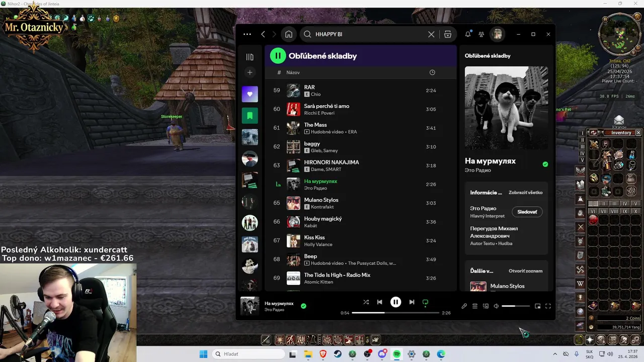The width and height of the screenshot is (644, 362).
Task: Open the Browse icon in search bar
Action: click(448, 34)
